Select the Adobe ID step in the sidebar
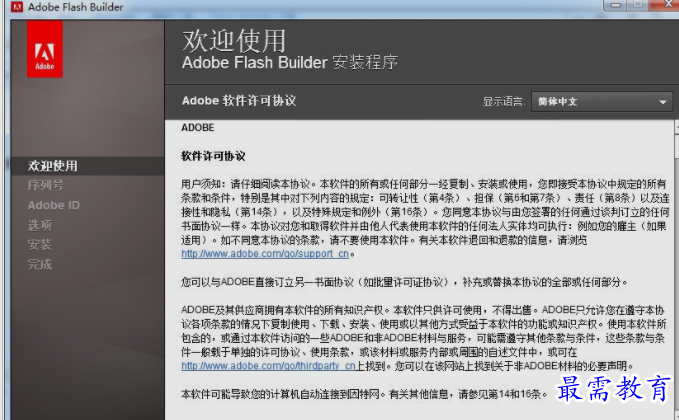 click(x=54, y=205)
